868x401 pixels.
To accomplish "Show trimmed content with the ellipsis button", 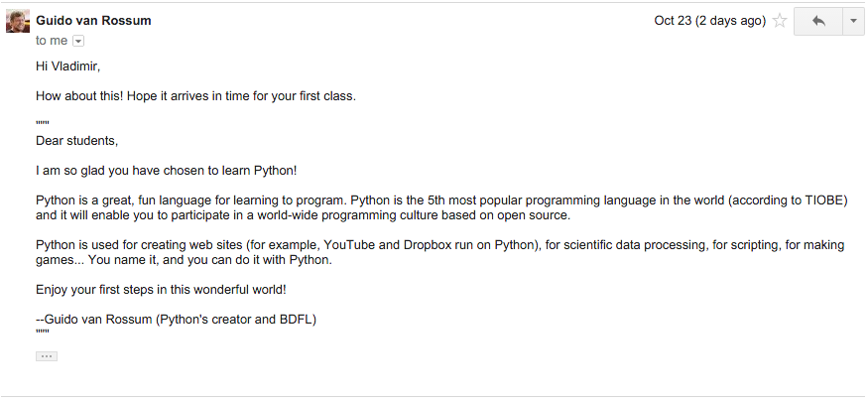I will [x=47, y=356].
